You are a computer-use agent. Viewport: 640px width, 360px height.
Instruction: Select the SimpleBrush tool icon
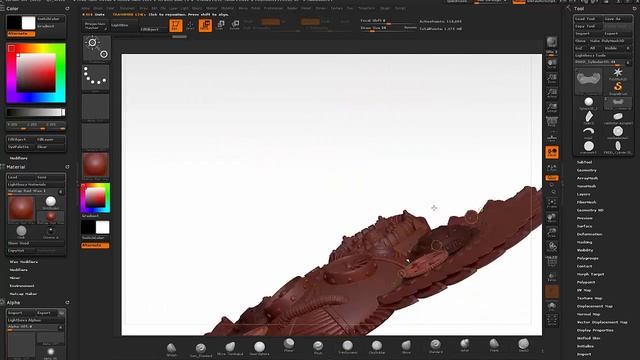tap(618, 88)
